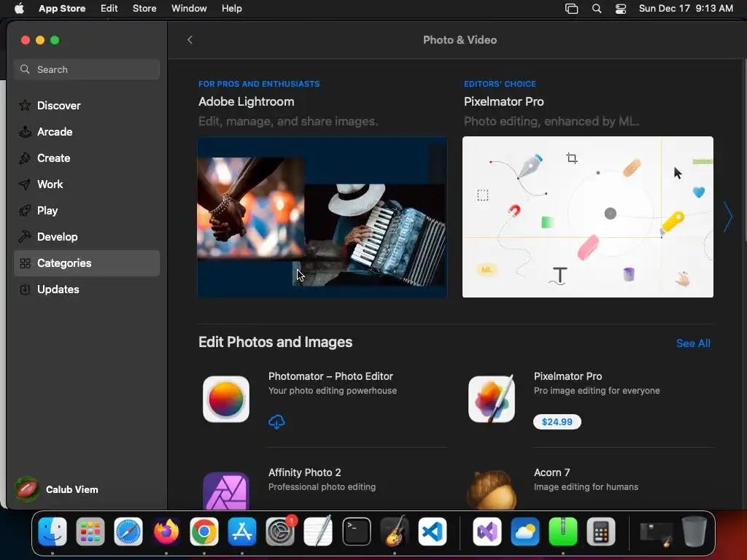Select Arcade in the sidebar
This screenshot has height=560, width=747.
point(87,132)
